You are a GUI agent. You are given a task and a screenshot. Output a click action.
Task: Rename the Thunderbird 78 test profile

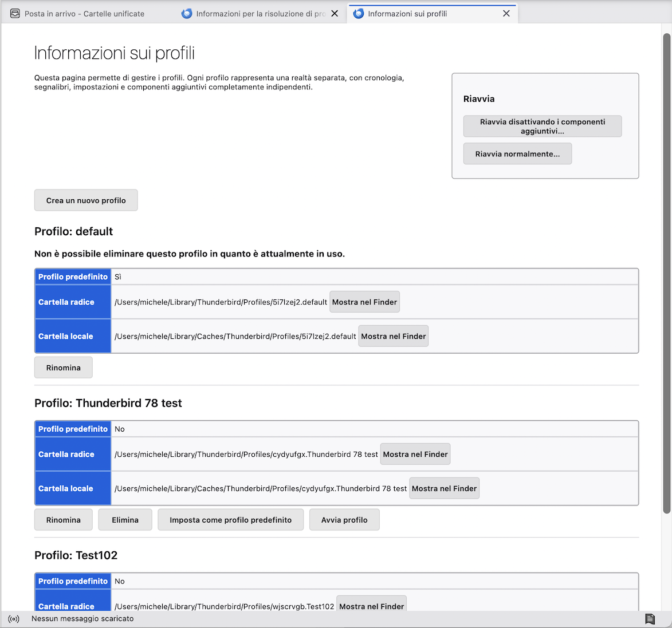coord(64,520)
